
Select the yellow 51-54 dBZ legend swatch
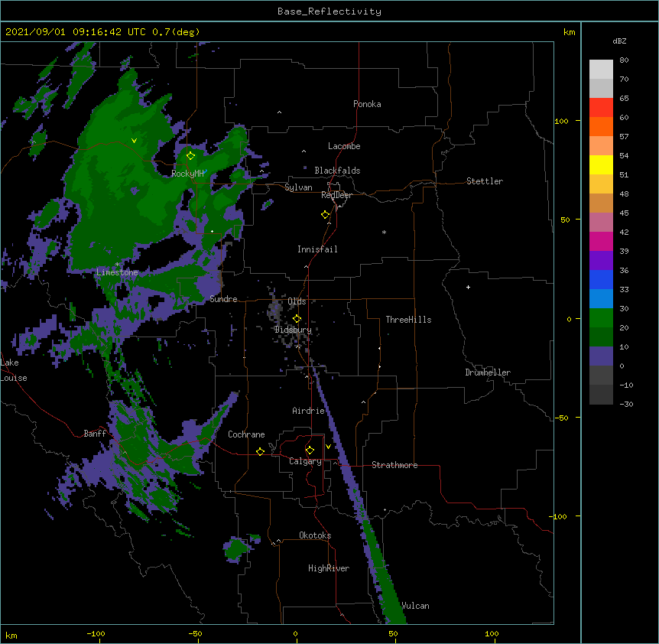pyautogui.click(x=601, y=165)
